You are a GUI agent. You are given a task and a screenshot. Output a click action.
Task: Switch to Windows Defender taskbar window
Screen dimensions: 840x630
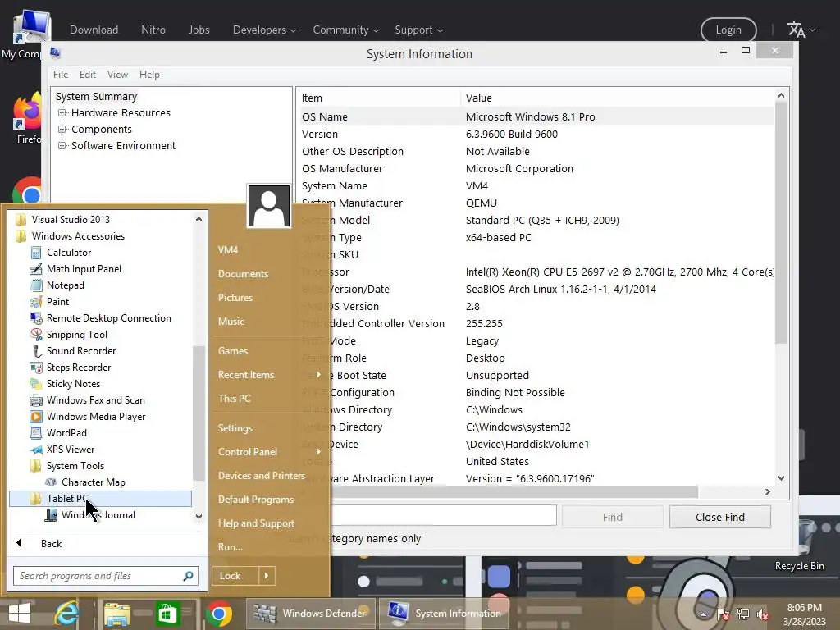pos(311,614)
